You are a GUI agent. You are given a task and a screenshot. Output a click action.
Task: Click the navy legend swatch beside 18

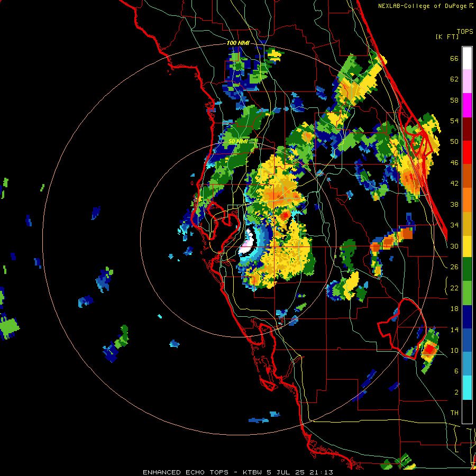click(x=467, y=317)
